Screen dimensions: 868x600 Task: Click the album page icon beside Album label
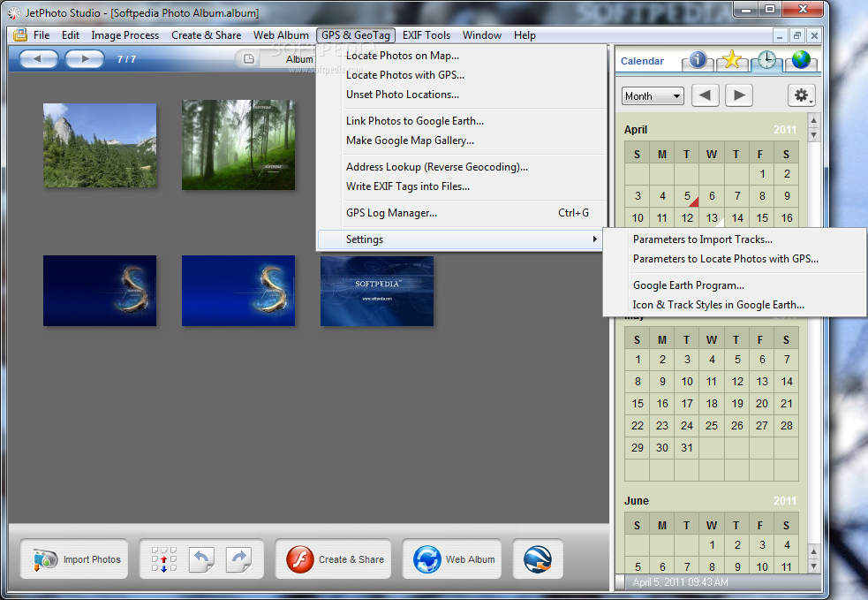[249, 58]
